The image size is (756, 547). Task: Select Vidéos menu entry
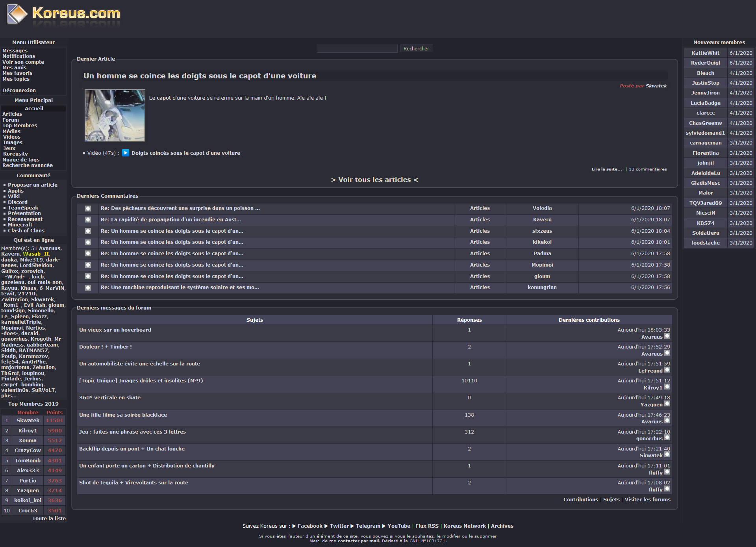(x=12, y=137)
